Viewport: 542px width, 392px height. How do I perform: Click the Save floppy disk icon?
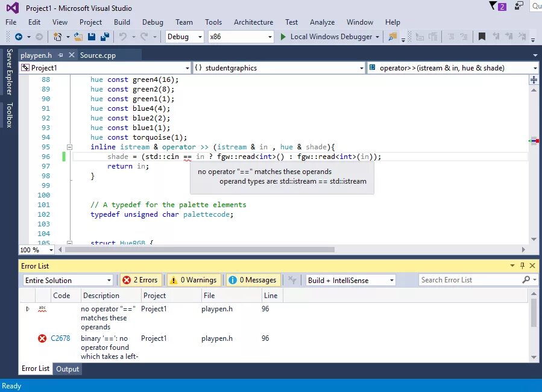(x=92, y=37)
